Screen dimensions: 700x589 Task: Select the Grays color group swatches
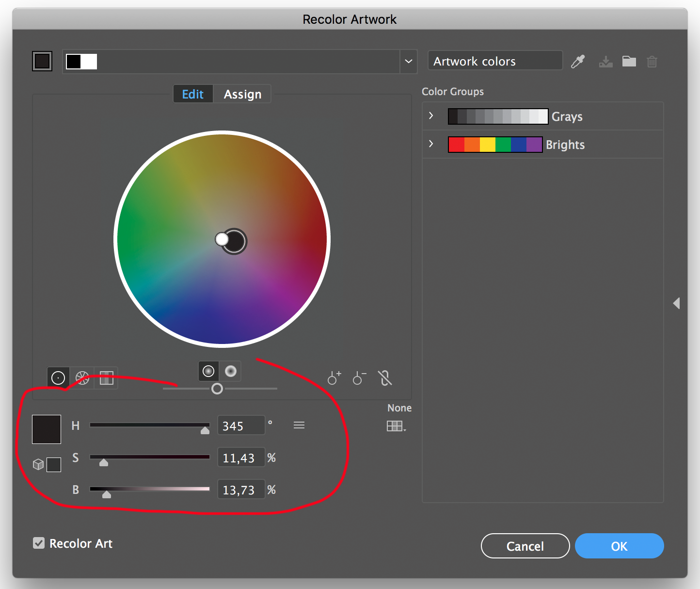[498, 116]
